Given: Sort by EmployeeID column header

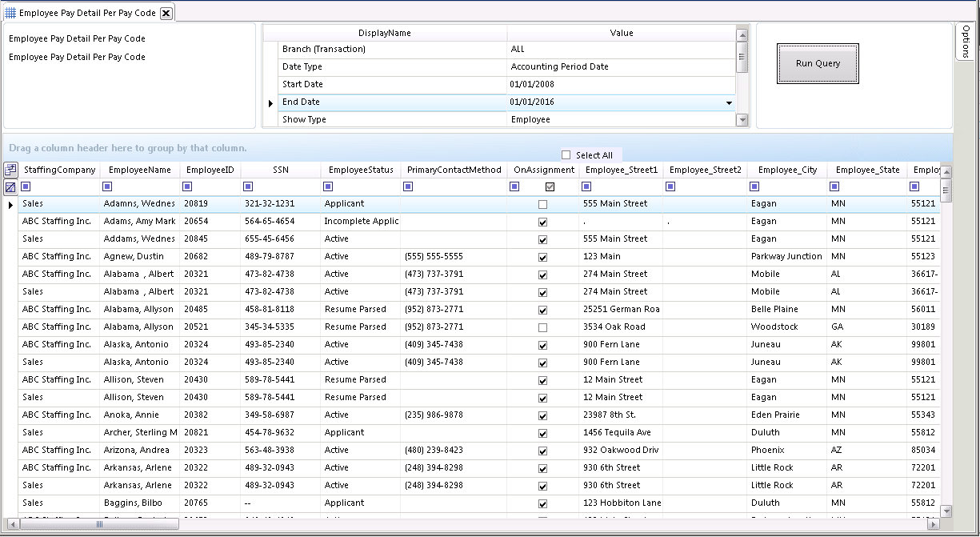Looking at the screenshot, I should pyautogui.click(x=210, y=170).
